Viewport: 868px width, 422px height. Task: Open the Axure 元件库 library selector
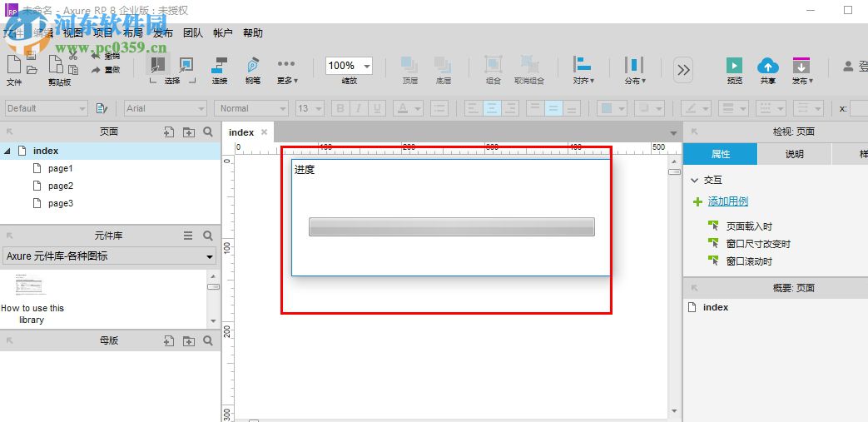110,256
